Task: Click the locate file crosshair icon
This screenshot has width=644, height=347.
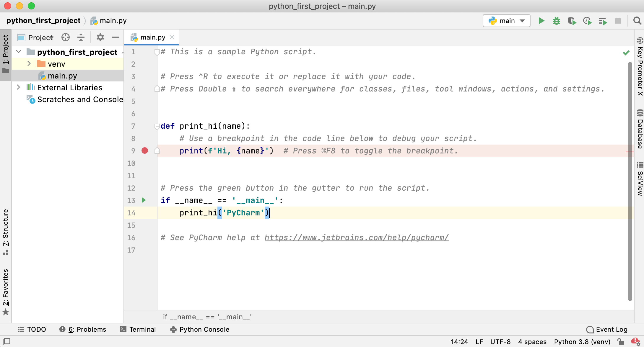Action: (66, 37)
